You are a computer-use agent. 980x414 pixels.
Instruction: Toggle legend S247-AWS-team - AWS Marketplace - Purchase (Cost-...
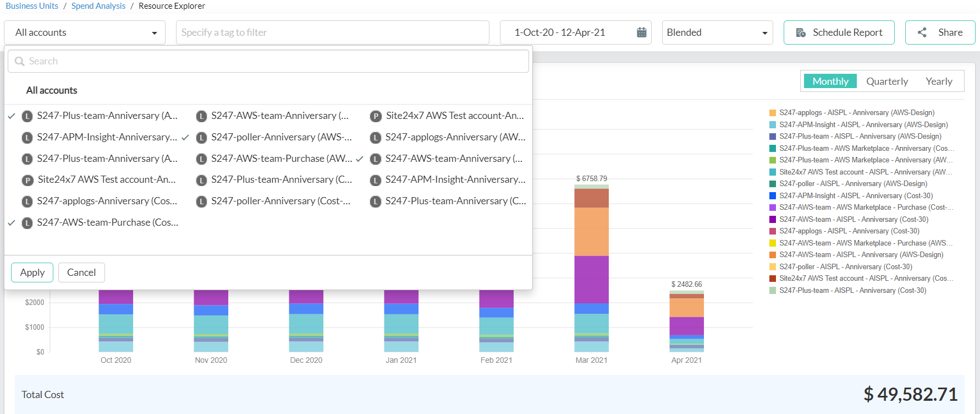click(x=867, y=208)
